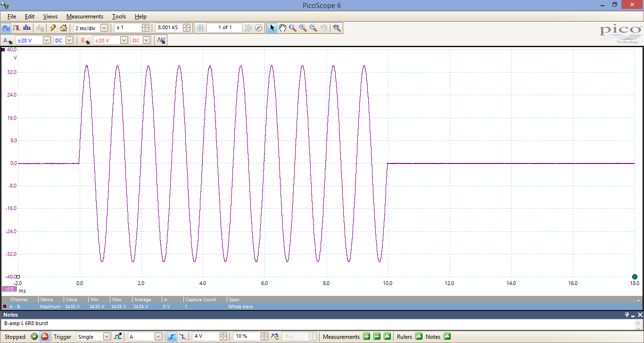This screenshot has height=343, width=644.
Task: Open the File menu
Action: click(x=12, y=16)
